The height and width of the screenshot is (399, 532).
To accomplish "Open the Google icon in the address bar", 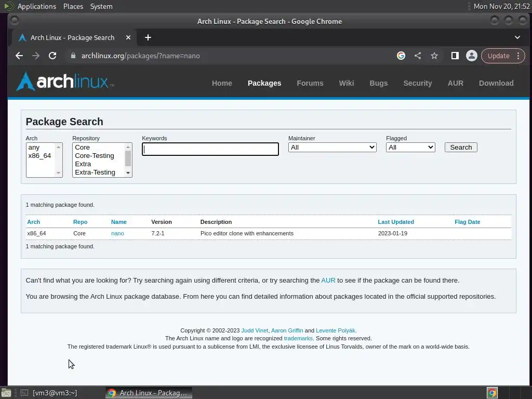I will [x=401, y=56].
